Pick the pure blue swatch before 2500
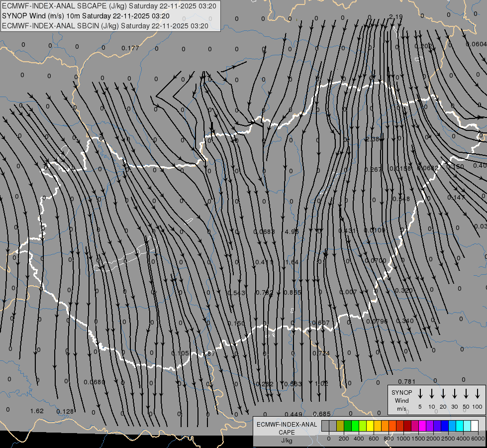487x448 pixels. pyautogui.click(x=444, y=426)
